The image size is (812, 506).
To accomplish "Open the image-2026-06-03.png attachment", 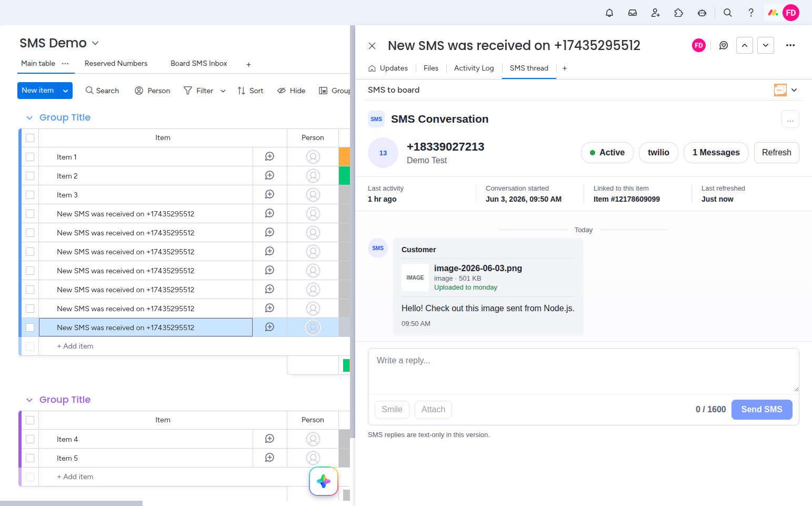I will point(488,277).
